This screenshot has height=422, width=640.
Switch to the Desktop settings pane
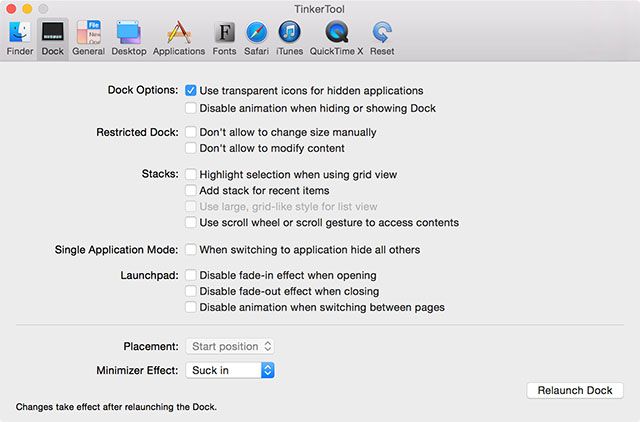click(x=129, y=37)
